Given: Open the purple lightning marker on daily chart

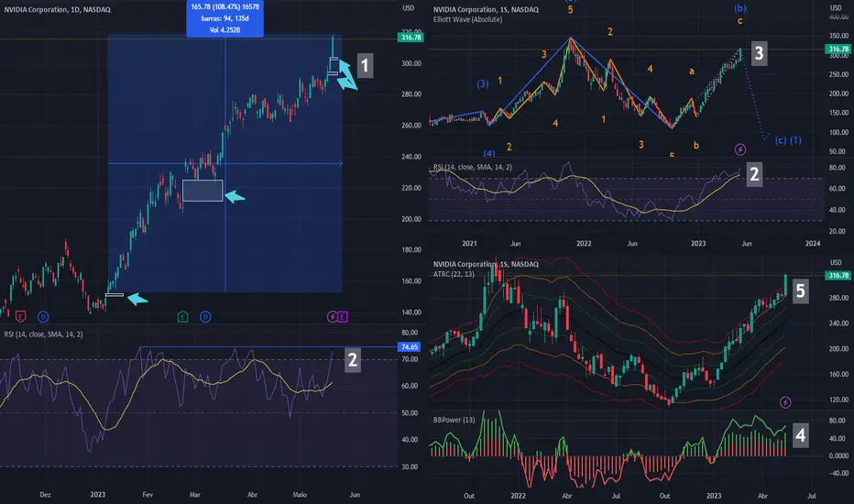Looking at the screenshot, I should tap(333, 316).
